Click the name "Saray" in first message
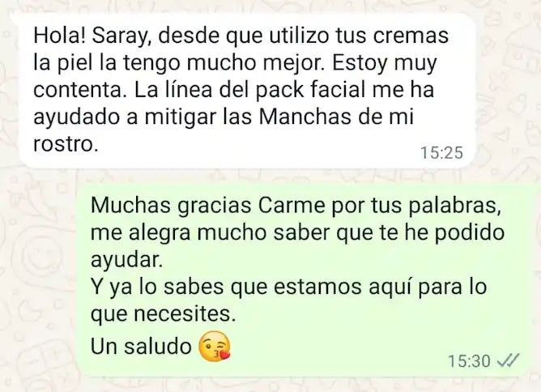Screen dimensions: 541x392 (x=121, y=36)
